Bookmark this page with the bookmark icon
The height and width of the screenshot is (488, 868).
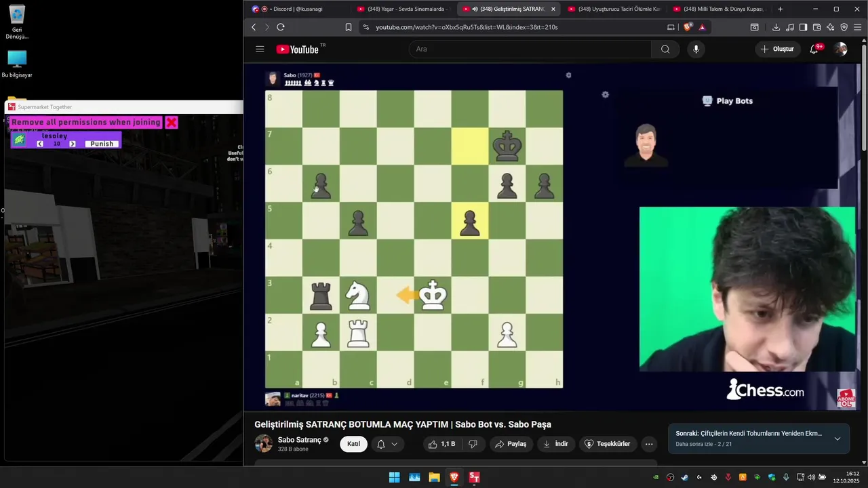pyautogui.click(x=349, y=27)
